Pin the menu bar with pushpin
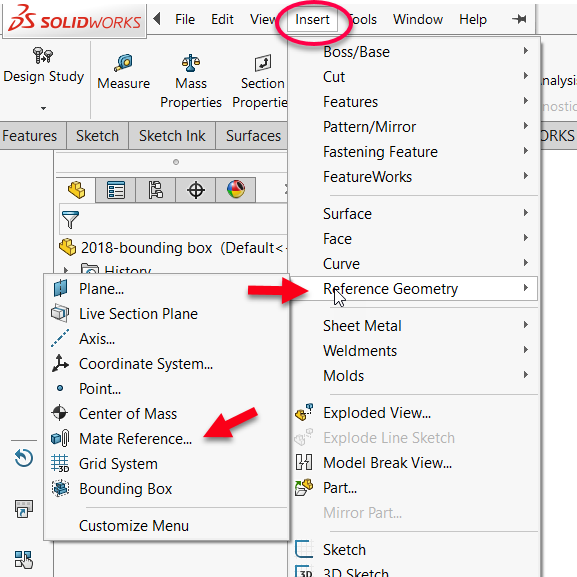This screenshot has height=577, width=577. pos(519,19)
